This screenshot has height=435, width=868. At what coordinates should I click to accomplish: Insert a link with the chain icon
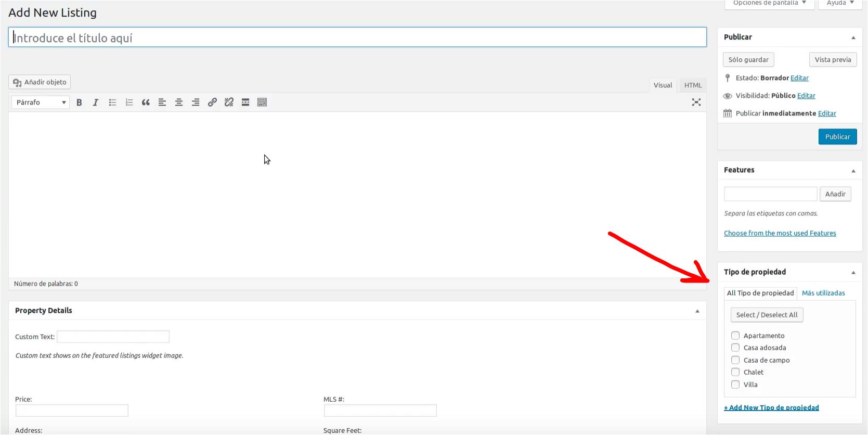[x=212, y=103]
